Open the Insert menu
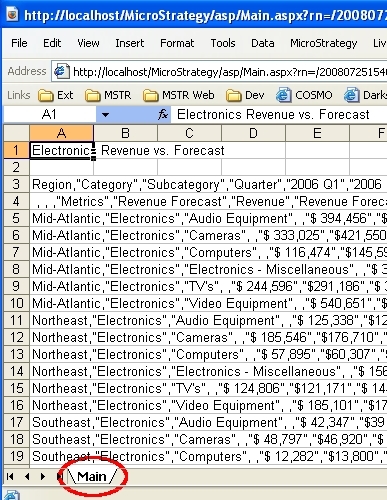This screenshot has height=500, width=387. pos(130,43)
